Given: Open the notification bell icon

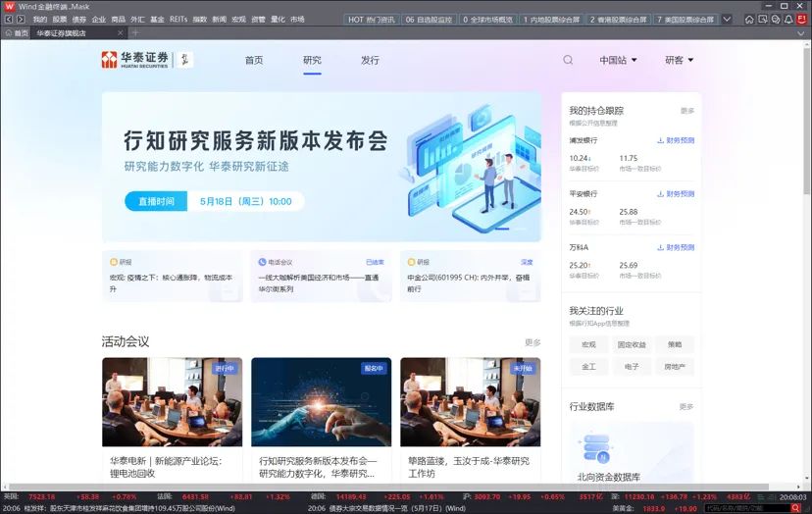Looking at the screenshot, I should pyautogui.click(x=788, y=20).
